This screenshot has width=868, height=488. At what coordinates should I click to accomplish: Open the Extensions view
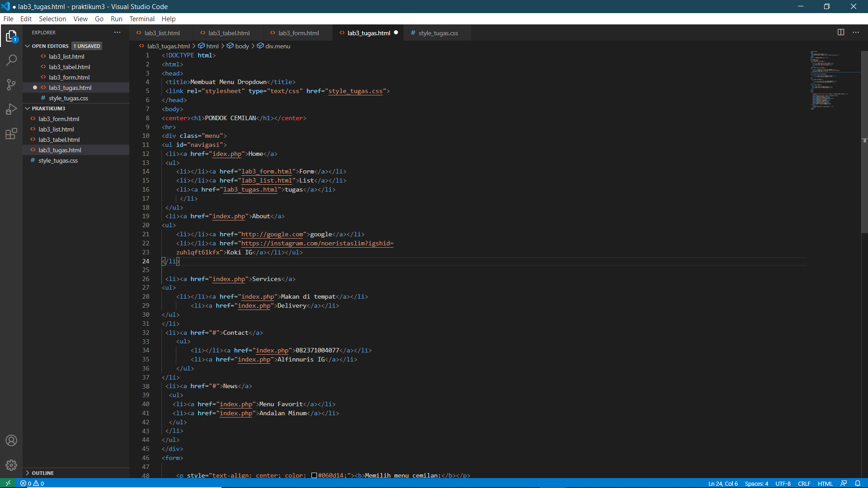pos(11,134)
